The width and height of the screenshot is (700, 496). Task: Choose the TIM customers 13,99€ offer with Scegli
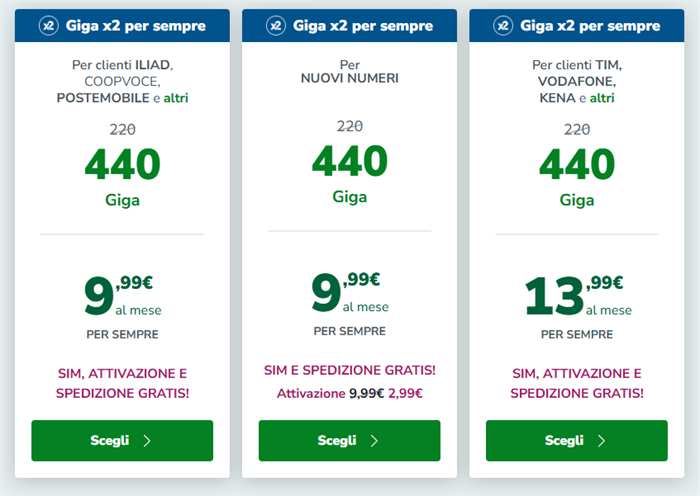577,441
